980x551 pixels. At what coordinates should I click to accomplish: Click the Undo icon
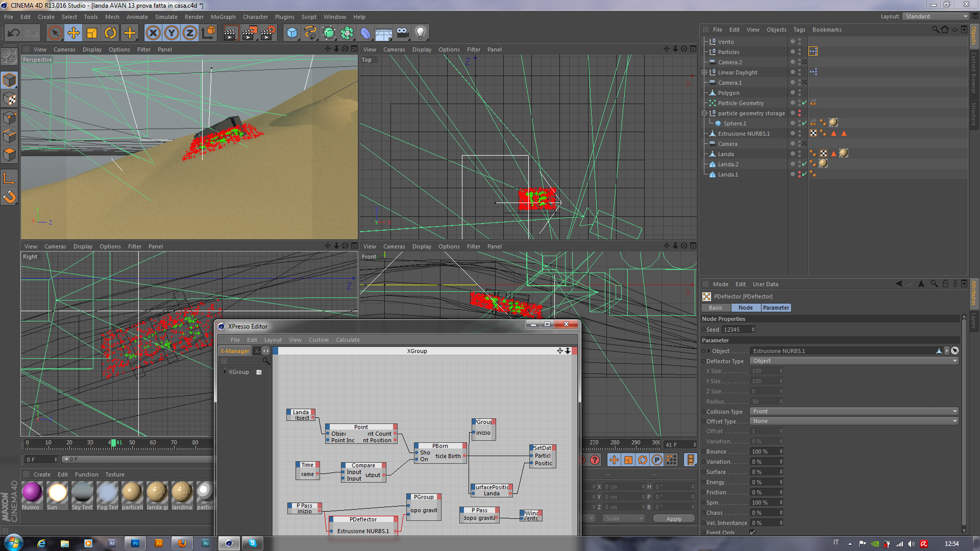coord(14,33)
